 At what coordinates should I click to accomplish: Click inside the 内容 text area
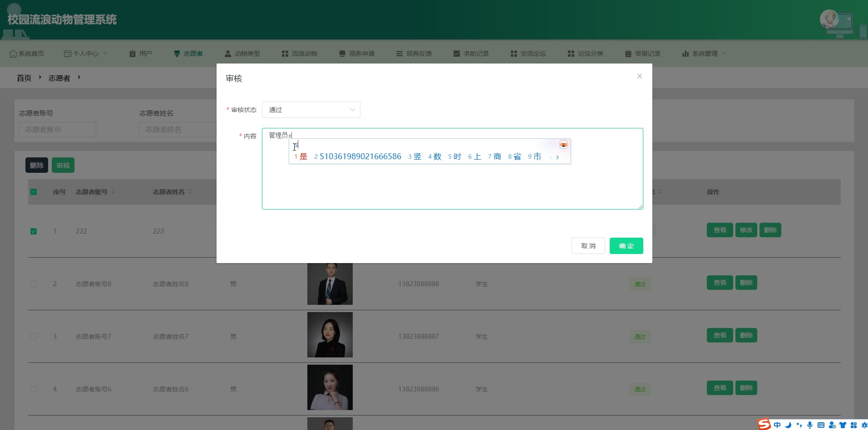pyautogui.click(x=453, y=169)
